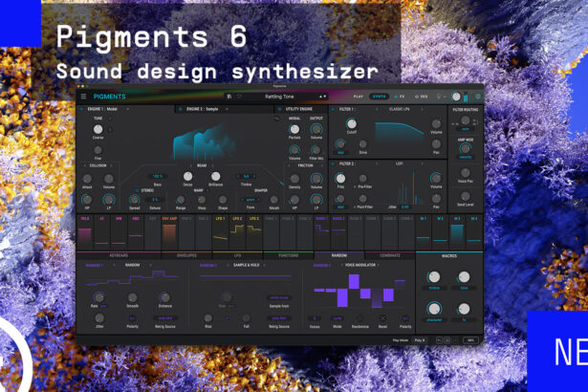Click the Collision Attack knob
588x392 pixels.
[x=87, y=179]
